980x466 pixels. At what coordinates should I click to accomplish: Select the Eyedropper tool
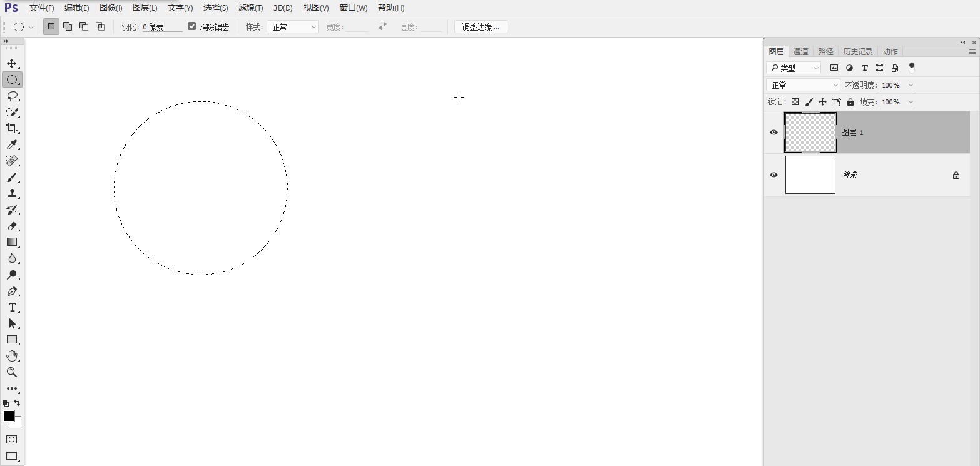pyautogui.click(x=12, y=144)
